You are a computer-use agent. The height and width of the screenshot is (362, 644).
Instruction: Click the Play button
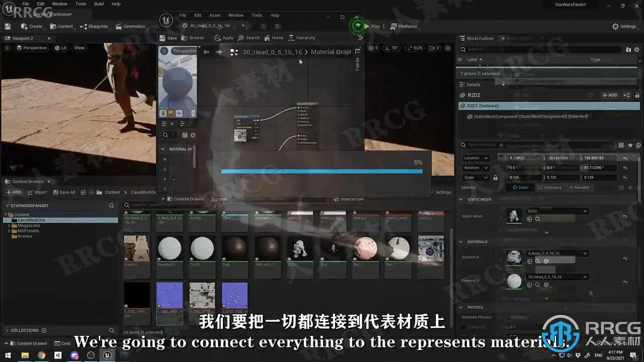coord(372,26)
